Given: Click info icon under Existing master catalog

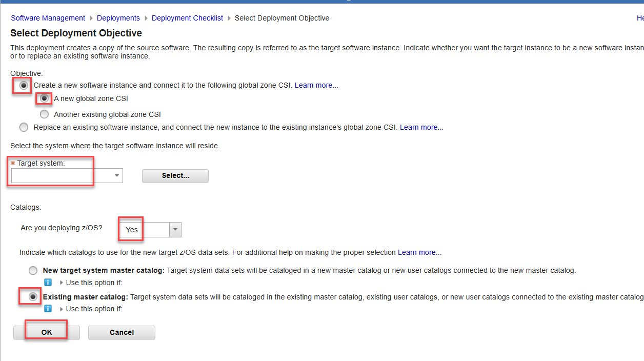Looking at the screenshot, I should (48, 309).
